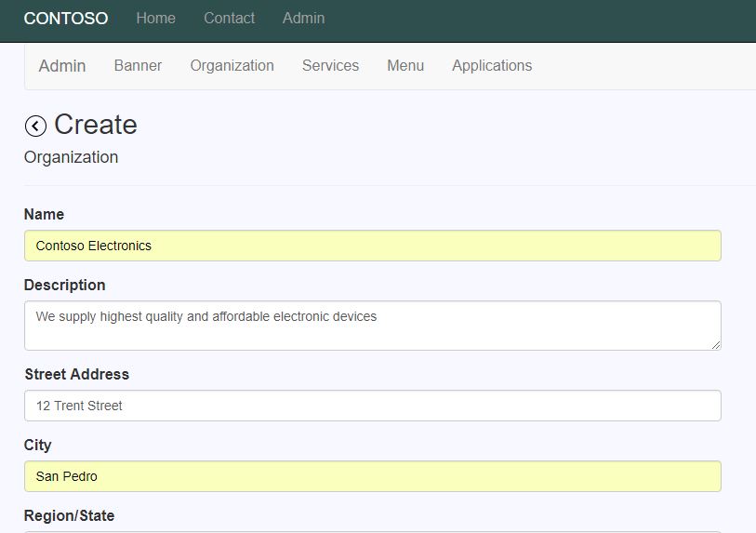This screenshot has width=756, height=533.
Task: Click the City field label
Action: (x=37, y=445)
